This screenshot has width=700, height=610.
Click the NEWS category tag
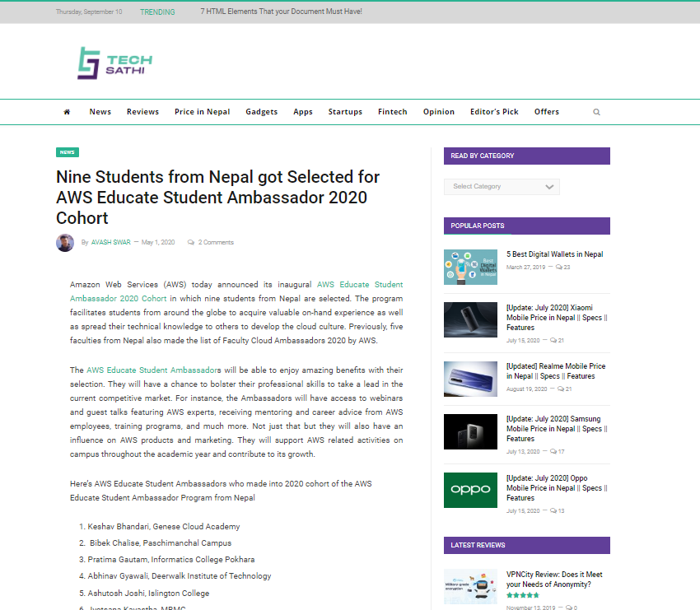click(x=68, y=152)
